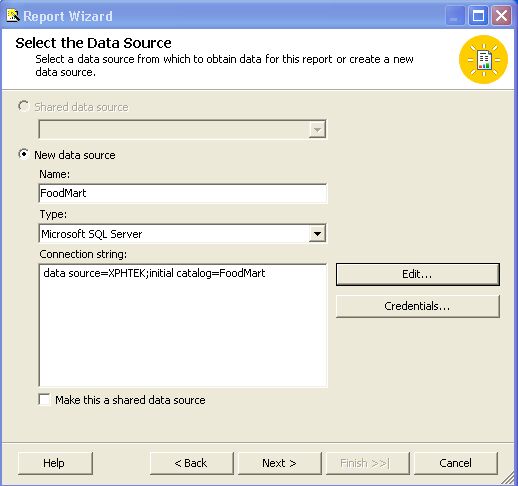518x486 pixels.
Task: Click the Finish >>| button
Action: click(368, 463)
